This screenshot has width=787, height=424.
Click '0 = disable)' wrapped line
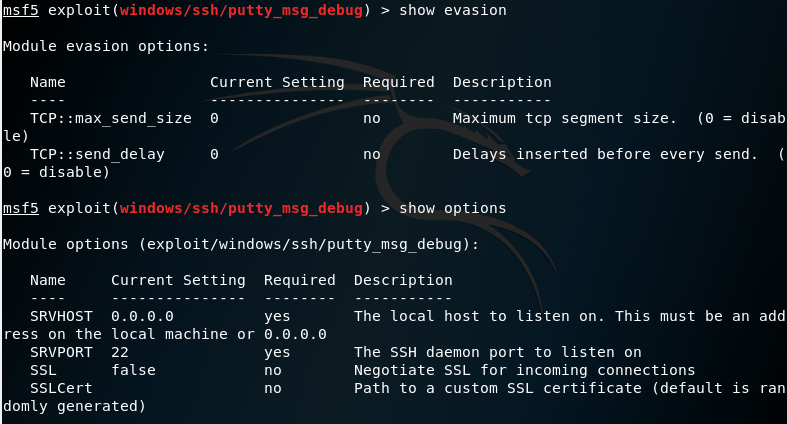pos(56,172)
